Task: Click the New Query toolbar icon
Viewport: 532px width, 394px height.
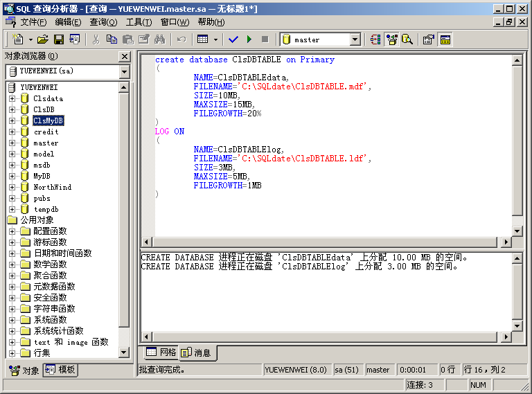Action: click(x=17, y=39)
